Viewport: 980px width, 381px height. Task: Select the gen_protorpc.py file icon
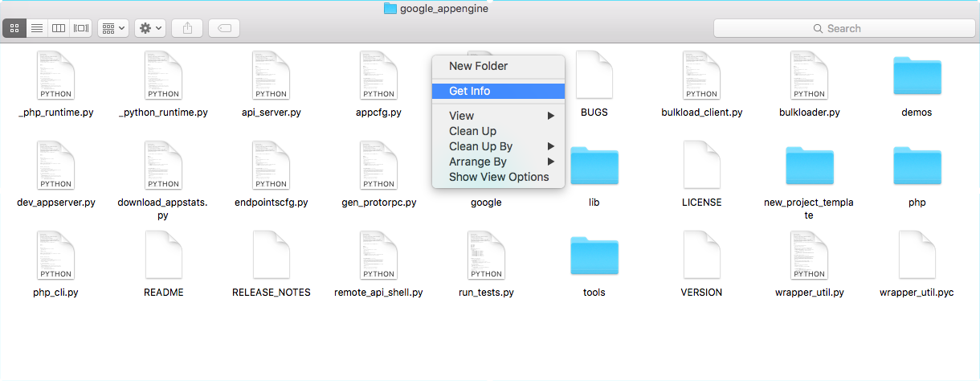[x=379, y=165]
